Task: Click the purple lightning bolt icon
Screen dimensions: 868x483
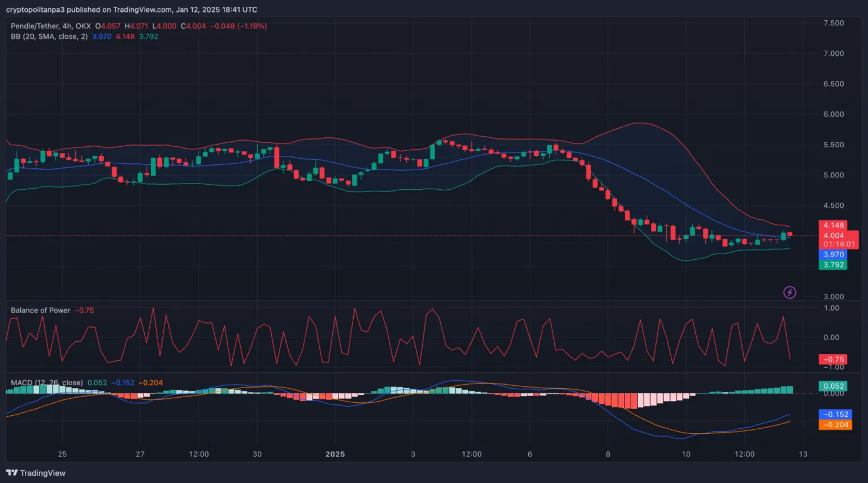Action: (789, 292)
